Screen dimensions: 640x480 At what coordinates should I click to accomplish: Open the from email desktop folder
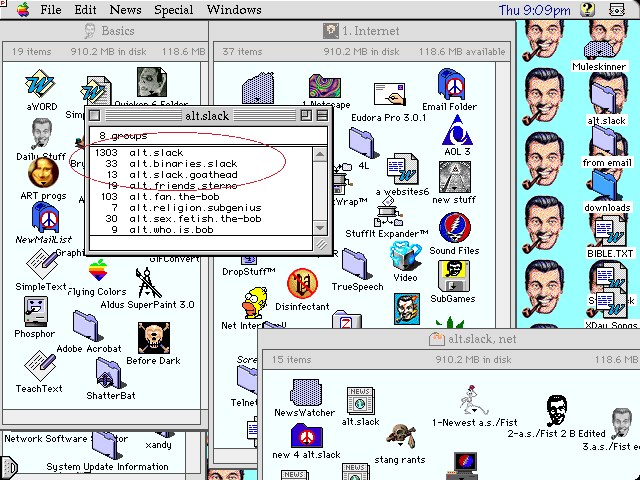(605, 141)
